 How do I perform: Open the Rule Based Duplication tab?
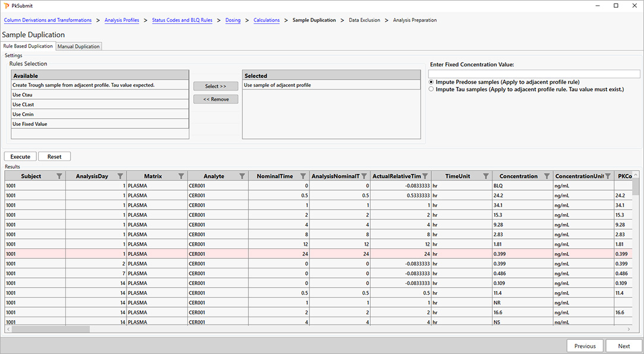point(28,46)
